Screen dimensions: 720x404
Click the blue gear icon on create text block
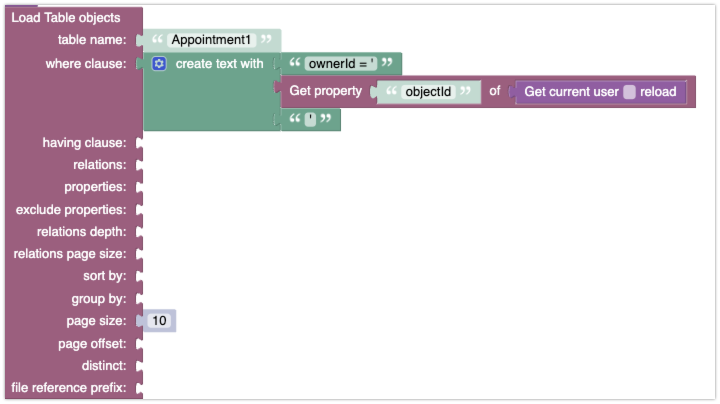tap(159, 64)
